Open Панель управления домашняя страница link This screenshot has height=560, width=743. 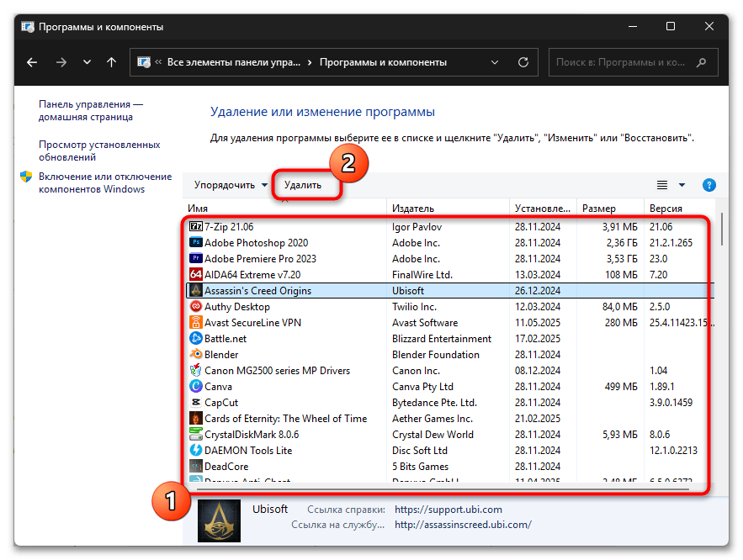click(x=91, y=110)
